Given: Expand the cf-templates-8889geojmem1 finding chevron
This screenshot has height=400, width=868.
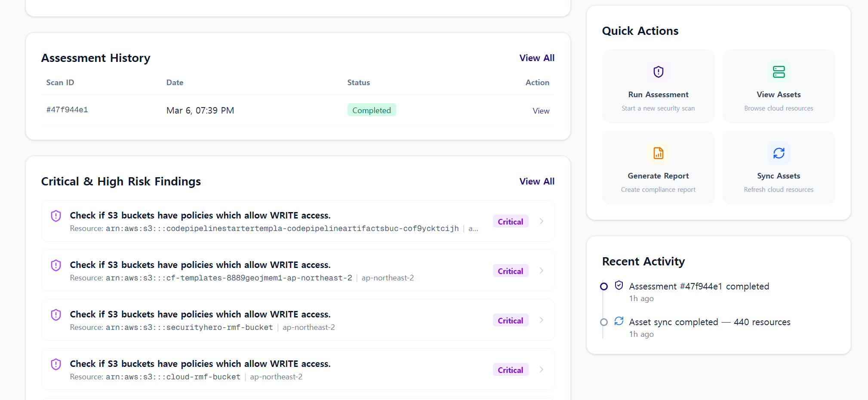Looking at the screenshot, I should [542, 271].
